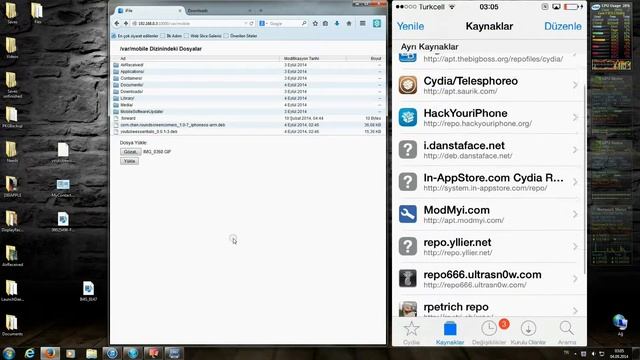
Task: Open the 'İlk Adım' bookmark
Action: pos(171,36)
